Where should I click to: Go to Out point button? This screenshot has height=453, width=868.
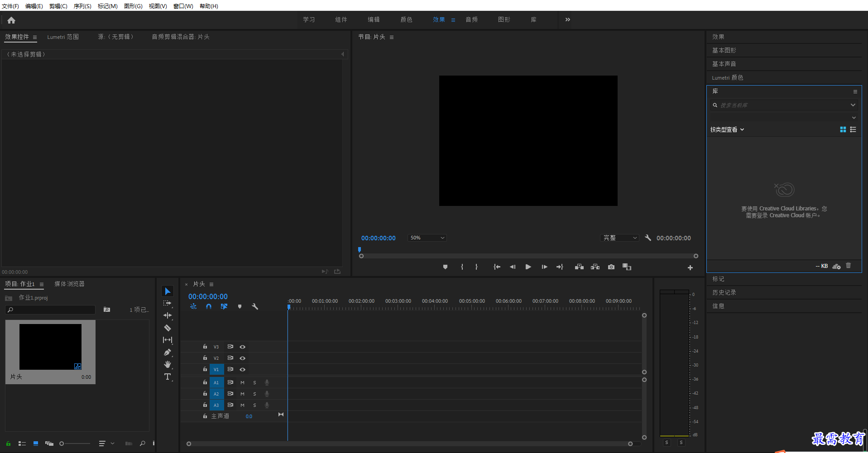pyautogui.click(x=560, y=267)
